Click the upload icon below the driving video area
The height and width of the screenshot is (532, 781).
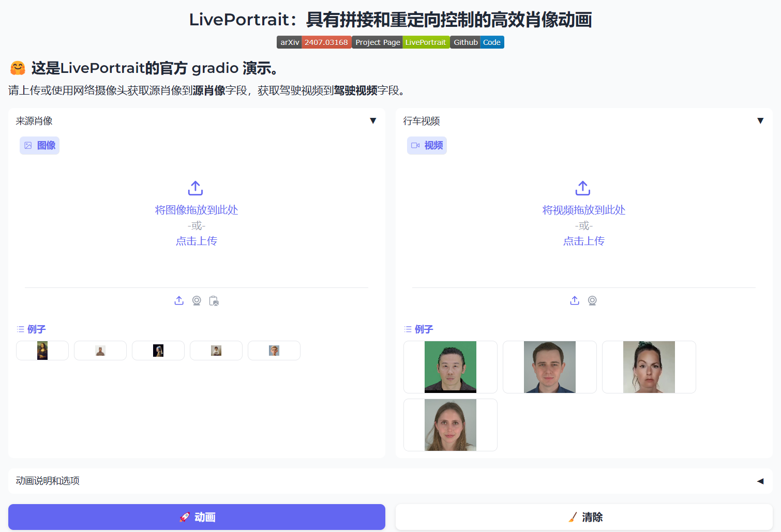(575, 300)
